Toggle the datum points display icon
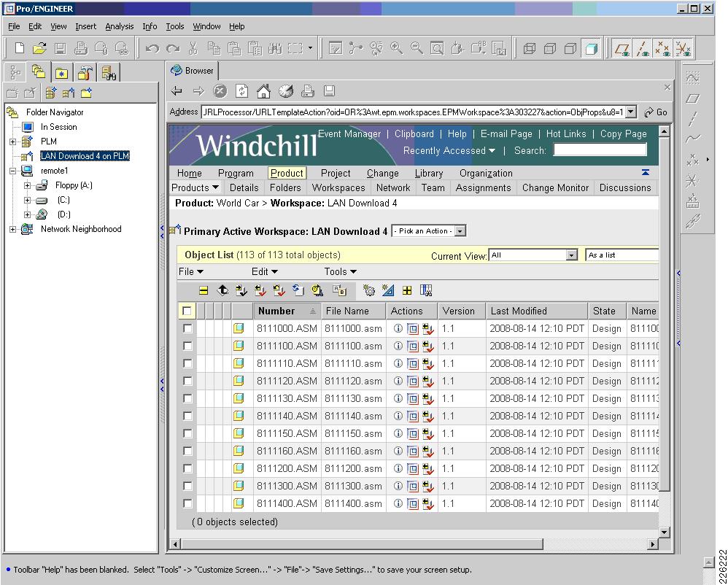The image size is (728, 585). tap(663, 48)
